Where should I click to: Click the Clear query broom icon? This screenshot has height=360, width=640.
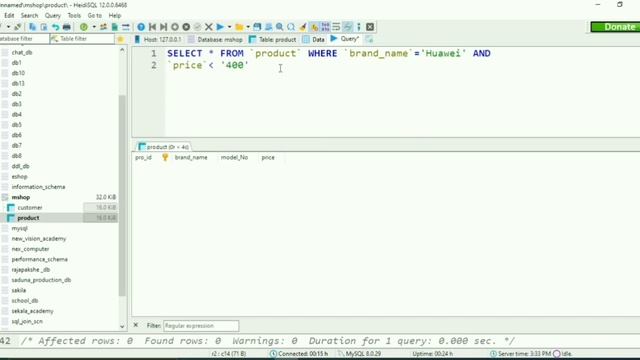302,27
